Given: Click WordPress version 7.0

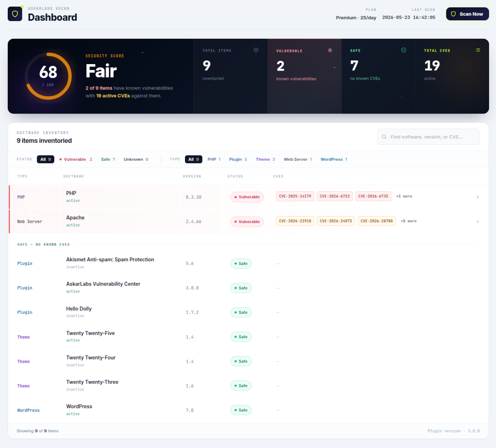Looking at the screenshot, I should (190, 410).
